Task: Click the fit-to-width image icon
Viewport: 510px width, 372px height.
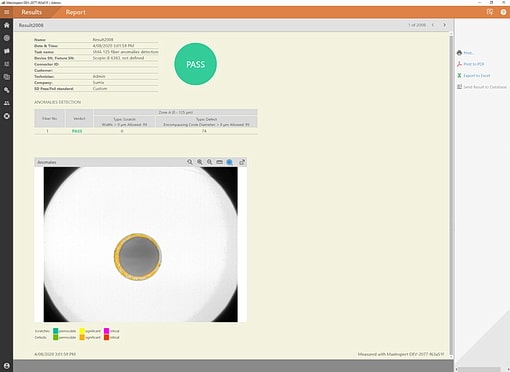Action: (219, 162)
